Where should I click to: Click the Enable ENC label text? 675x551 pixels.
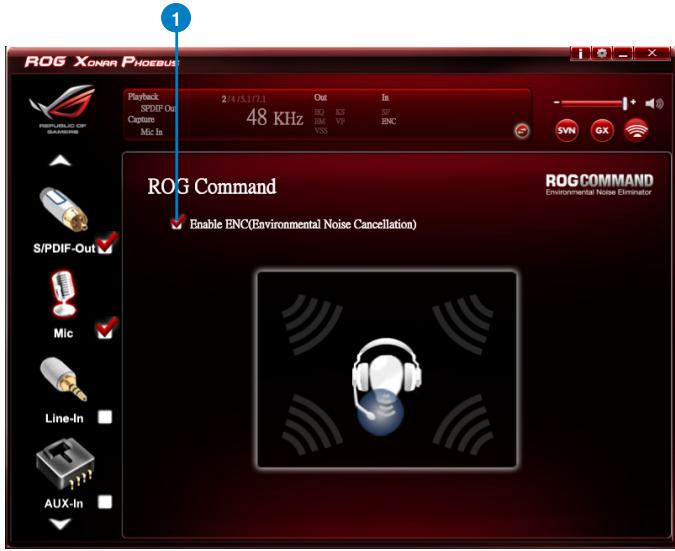point(303,224)
